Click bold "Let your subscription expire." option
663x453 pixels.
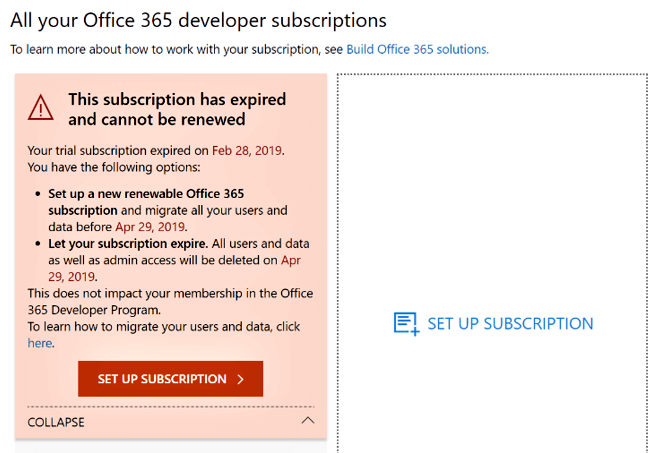[x=128, y=244]
